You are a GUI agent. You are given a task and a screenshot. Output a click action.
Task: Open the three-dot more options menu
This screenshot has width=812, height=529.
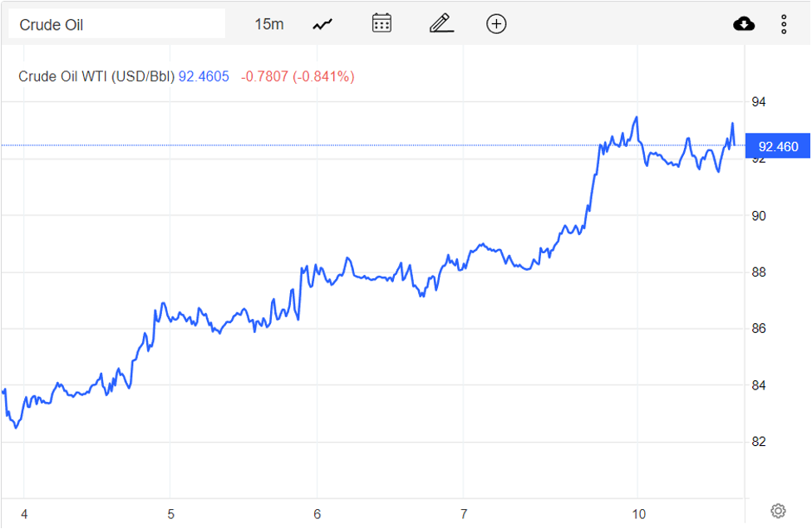784,24
